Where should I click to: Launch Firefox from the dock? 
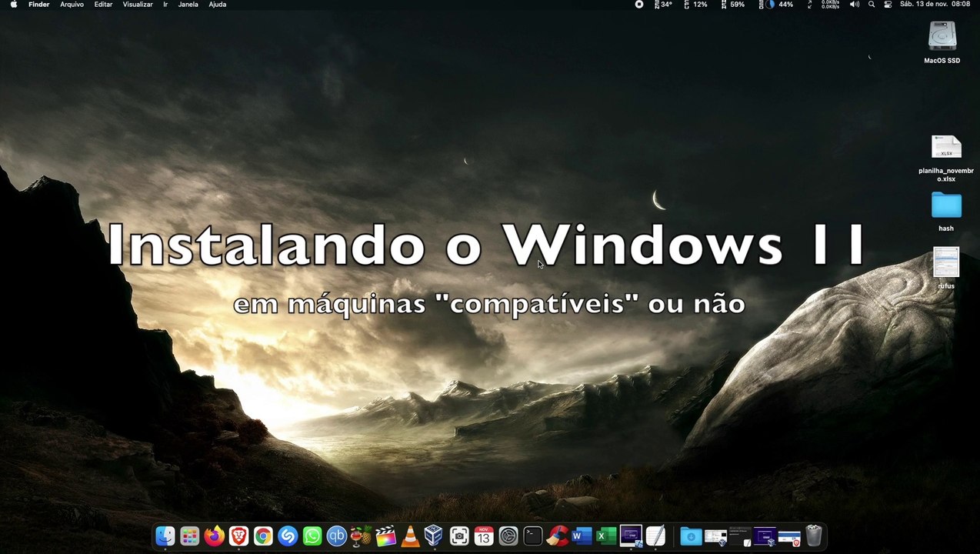click(x=214, y=536)
